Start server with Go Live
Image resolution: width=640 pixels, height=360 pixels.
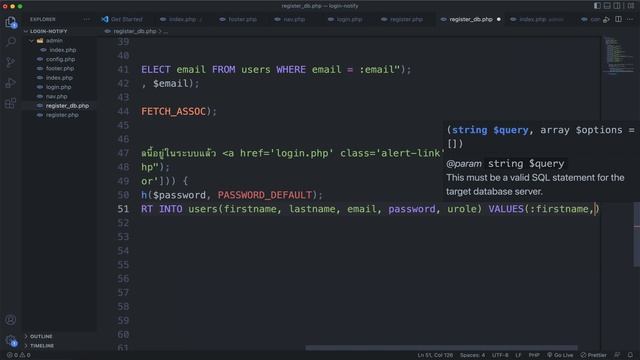560,355
